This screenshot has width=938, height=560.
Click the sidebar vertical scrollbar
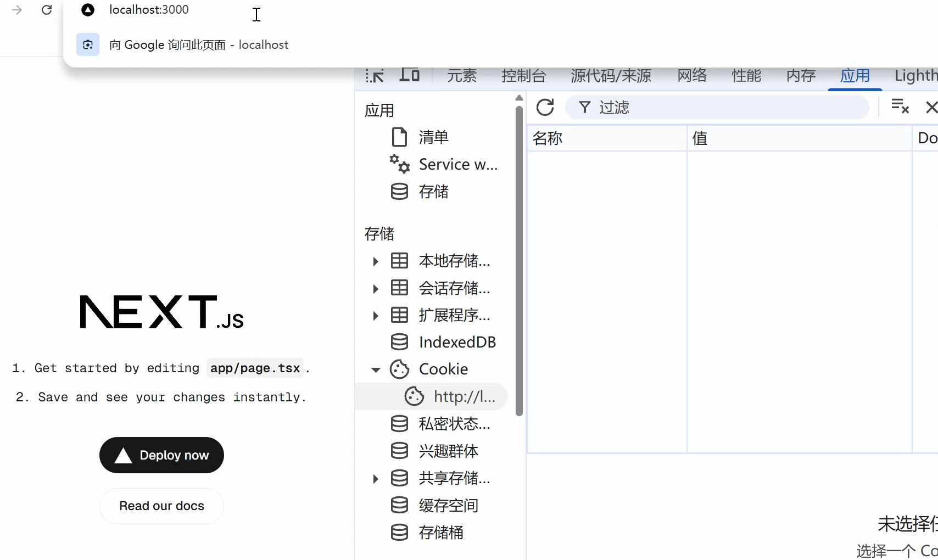519,261
